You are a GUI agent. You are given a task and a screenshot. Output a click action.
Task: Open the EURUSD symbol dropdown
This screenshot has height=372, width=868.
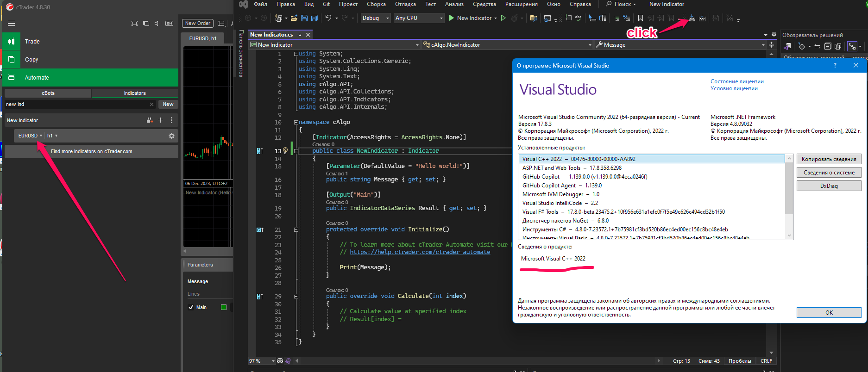[x=30, y=136]
